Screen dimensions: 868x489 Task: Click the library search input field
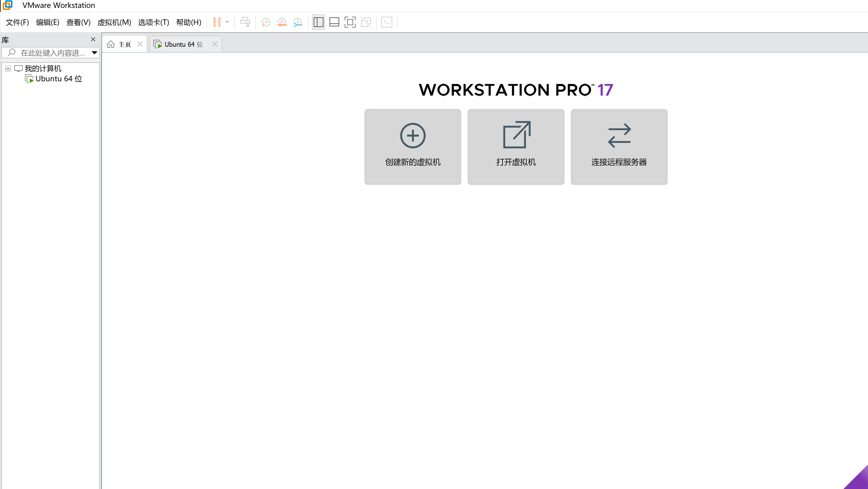point(52,52)
